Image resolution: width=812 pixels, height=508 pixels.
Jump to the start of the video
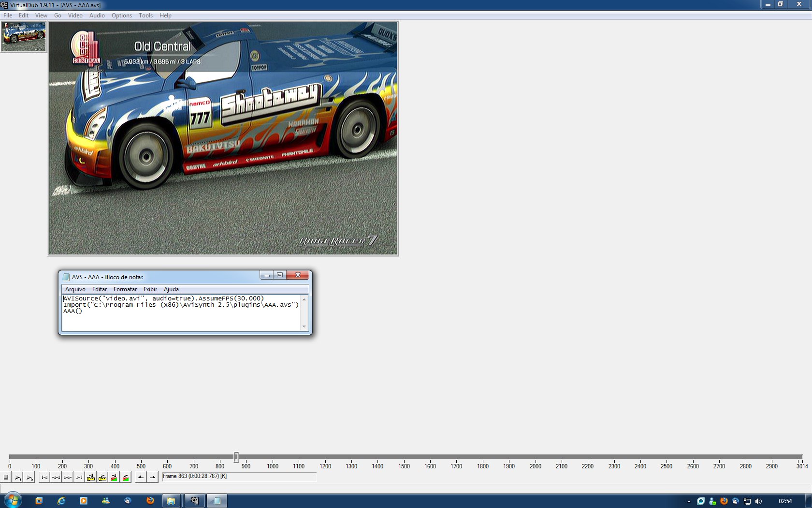tap(44, 478)
